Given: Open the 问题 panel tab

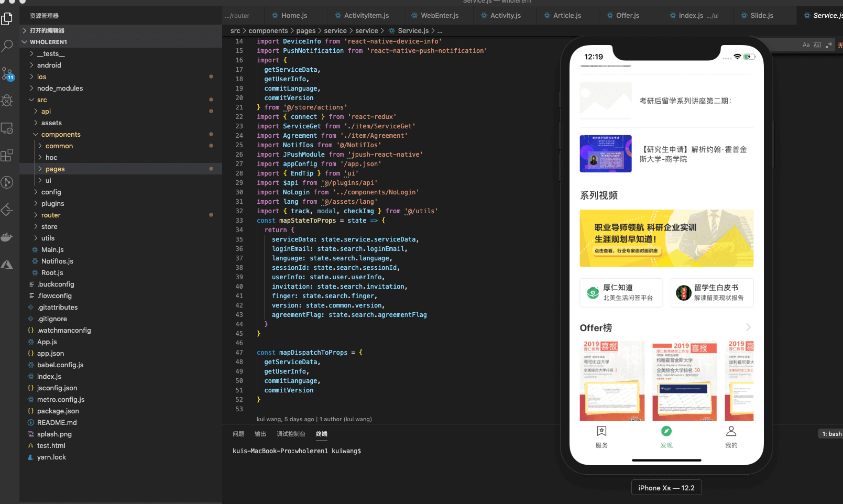Looking at the screenshot, I should (x=238, y=434).
